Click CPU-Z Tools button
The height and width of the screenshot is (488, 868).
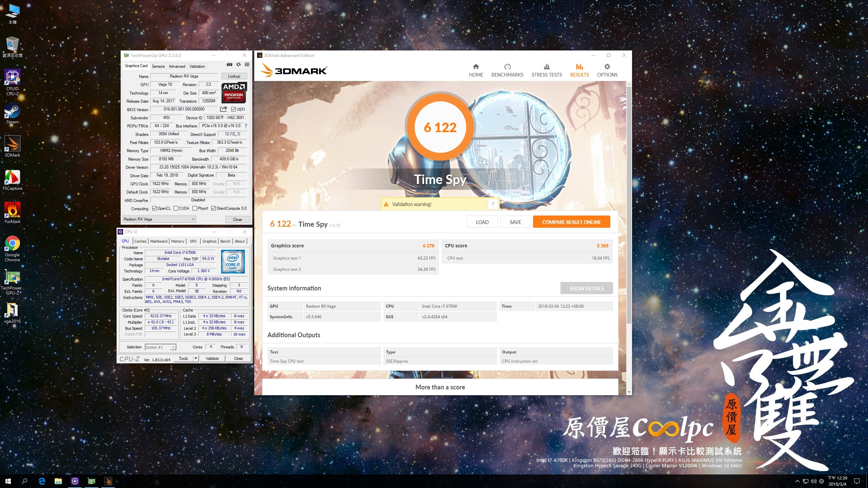(x=183, y=359)
